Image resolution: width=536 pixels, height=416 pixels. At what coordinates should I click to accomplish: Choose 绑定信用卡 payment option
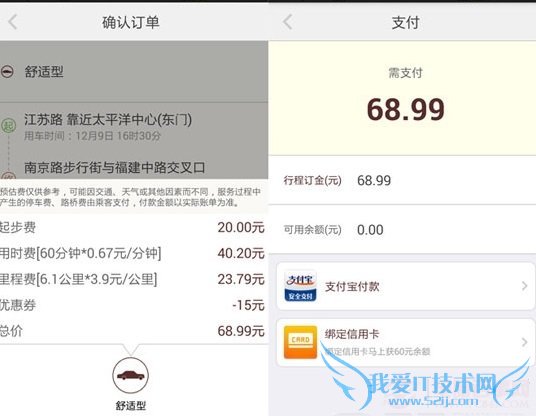[405, 343]
